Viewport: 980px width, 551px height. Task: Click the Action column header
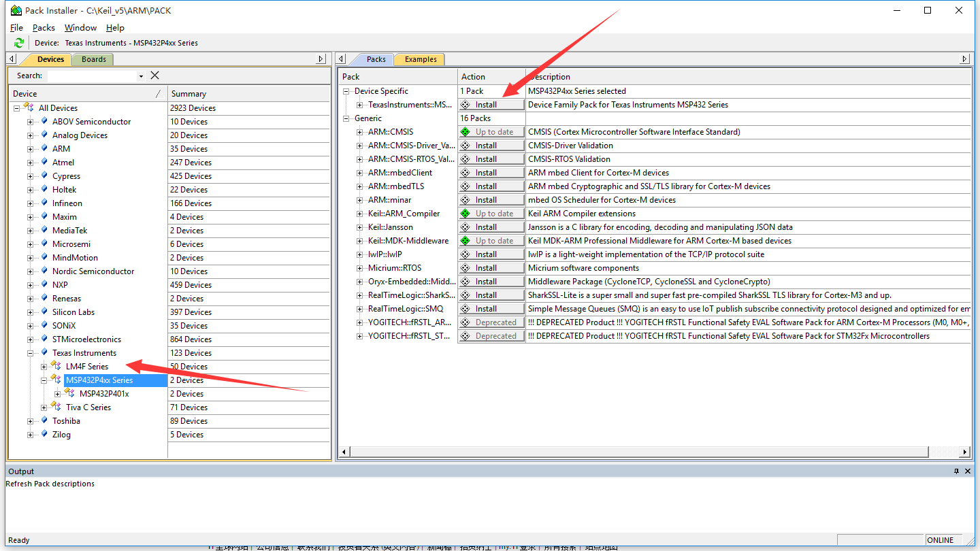tap(491, 77)
